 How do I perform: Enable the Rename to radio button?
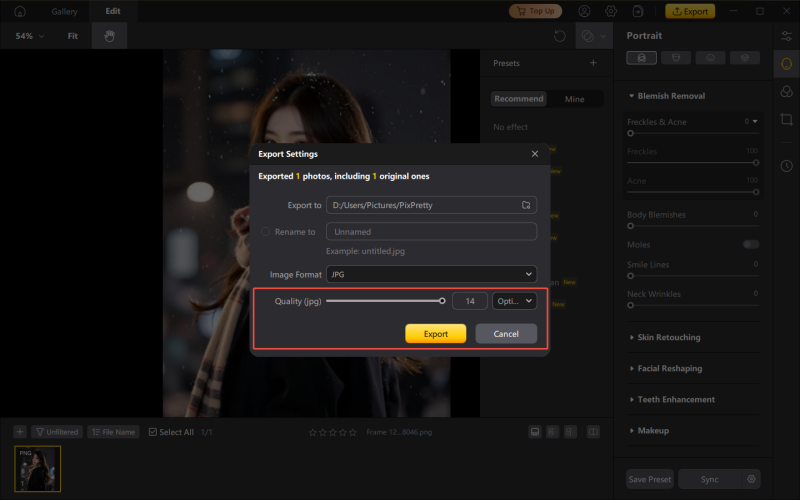[x=265, y=231]
